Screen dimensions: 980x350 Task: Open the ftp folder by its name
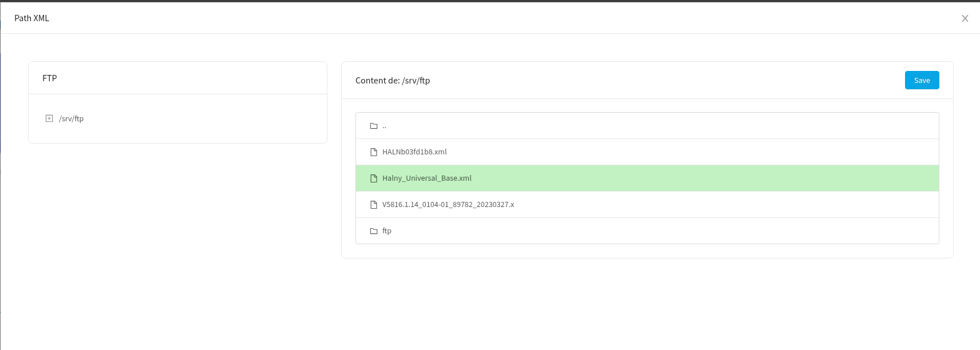[x=387, y=231]
